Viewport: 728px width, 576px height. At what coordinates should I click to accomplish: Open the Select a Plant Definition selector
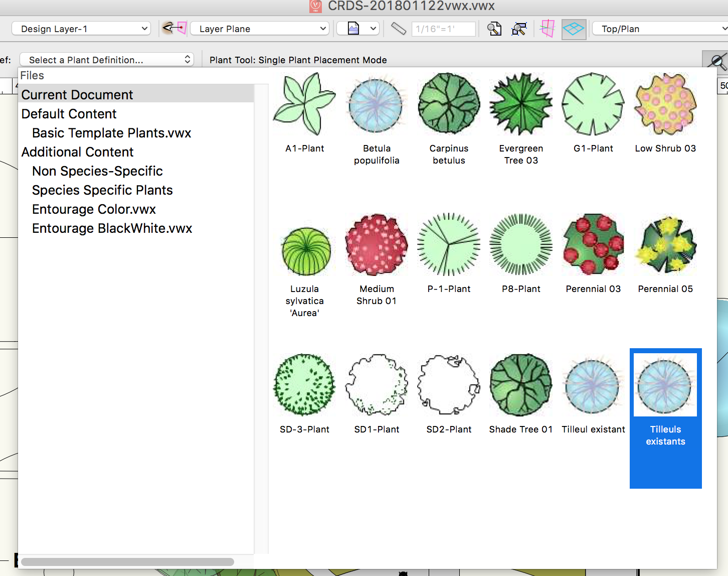coord(107,59)
